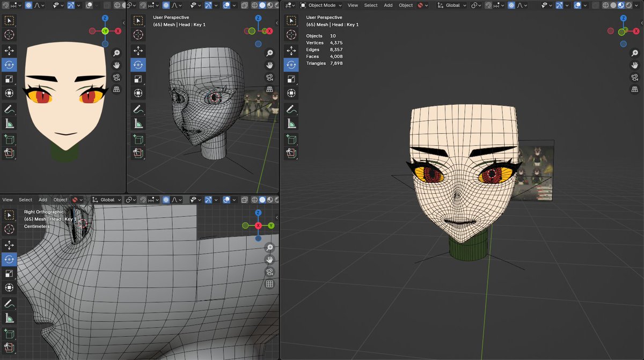This screenshot has width=644, height=360.
Task: Open View menu in the Right Orthographic viewport
Action: 8,200
